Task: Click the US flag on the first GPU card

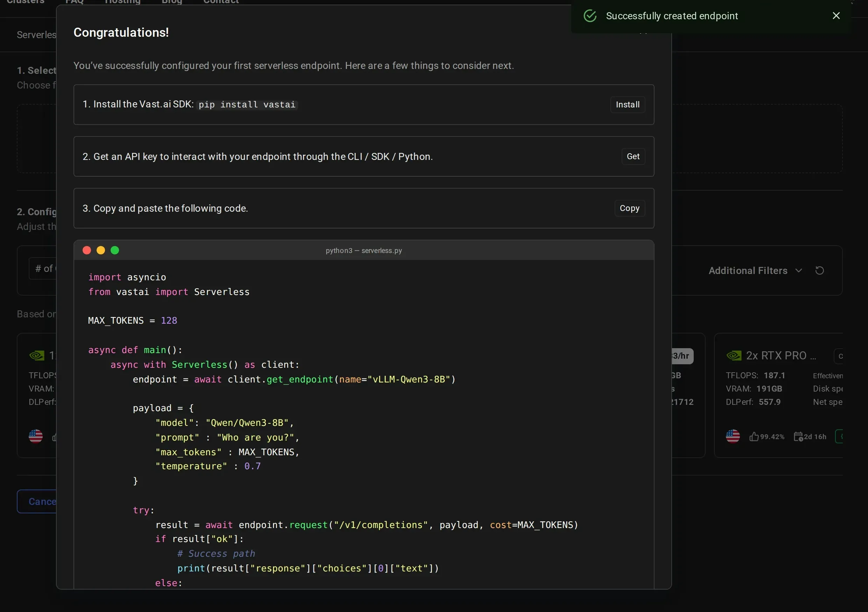Action: (x=36, y=436)
